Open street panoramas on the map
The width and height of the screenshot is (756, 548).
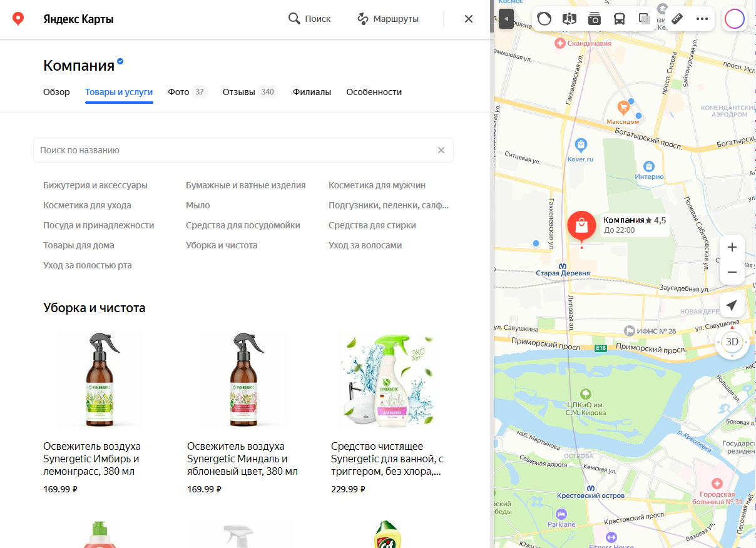pos(570,19)
